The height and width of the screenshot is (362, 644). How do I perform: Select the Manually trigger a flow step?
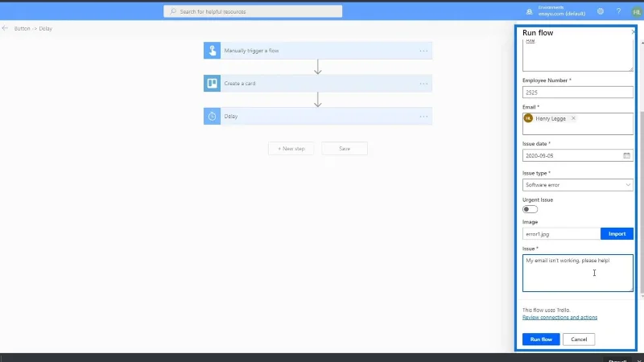pos(318,51)
